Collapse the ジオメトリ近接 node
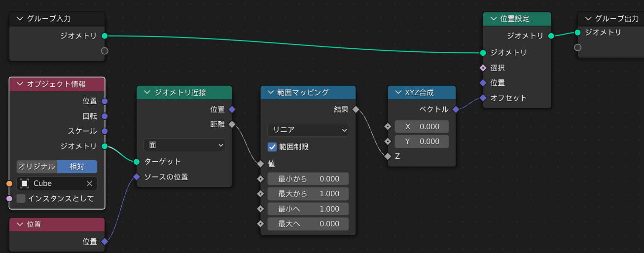644x253 pixels. (147, 92)
